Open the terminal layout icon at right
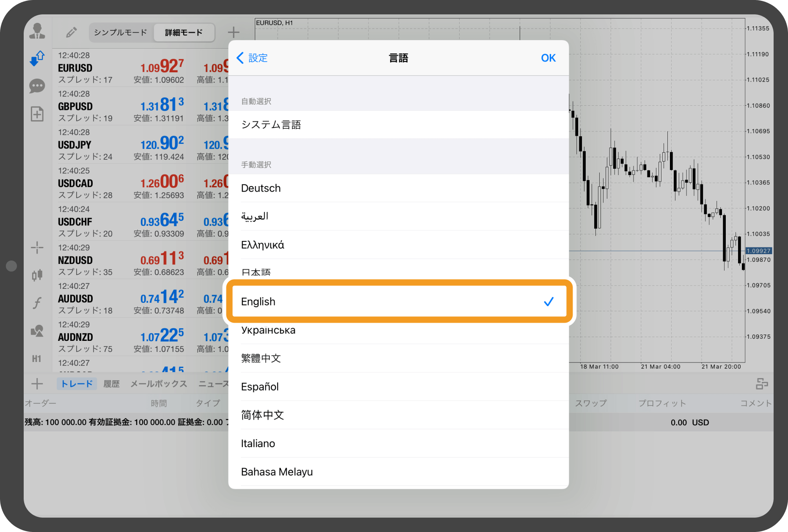This screenshot has width=788, height=532. 762,384
